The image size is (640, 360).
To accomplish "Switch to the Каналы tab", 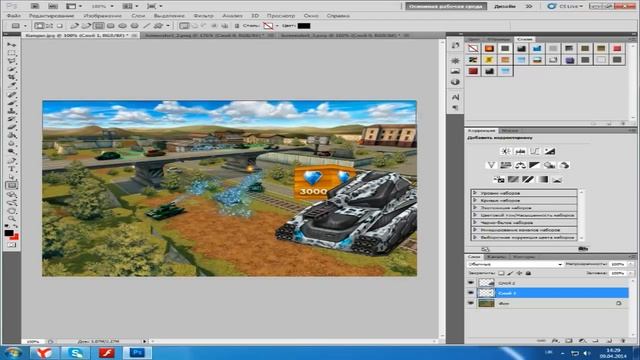I will pyautogui.click(x=496, y=257).
